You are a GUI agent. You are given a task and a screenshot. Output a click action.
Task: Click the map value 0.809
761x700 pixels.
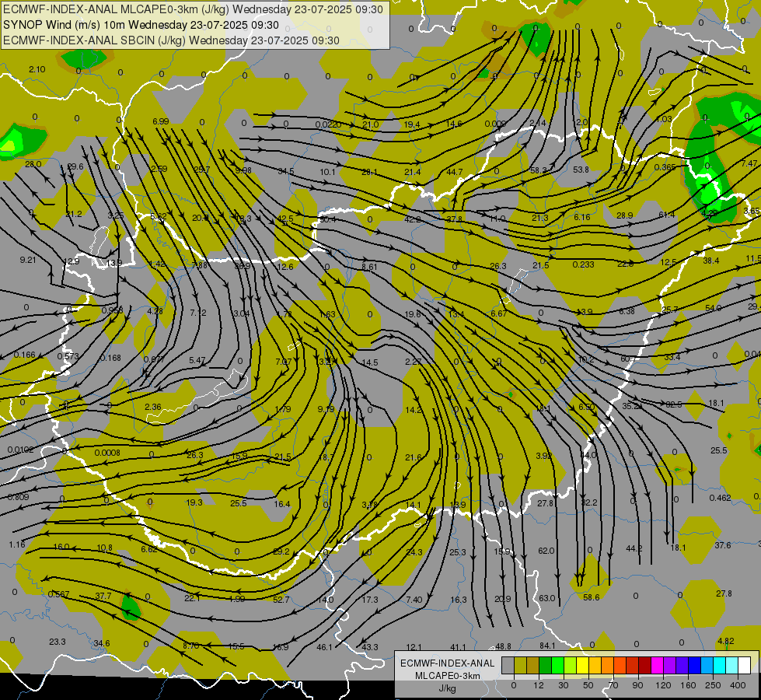[19, 497]
